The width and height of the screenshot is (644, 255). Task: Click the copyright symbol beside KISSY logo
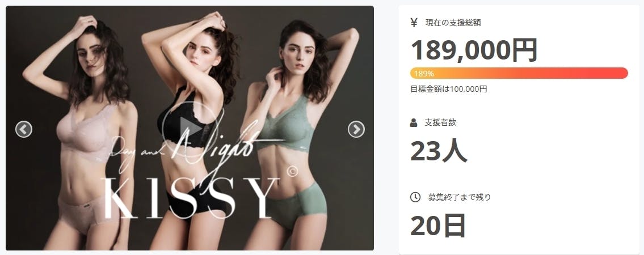pyautogui.click(x=292, y=172)
